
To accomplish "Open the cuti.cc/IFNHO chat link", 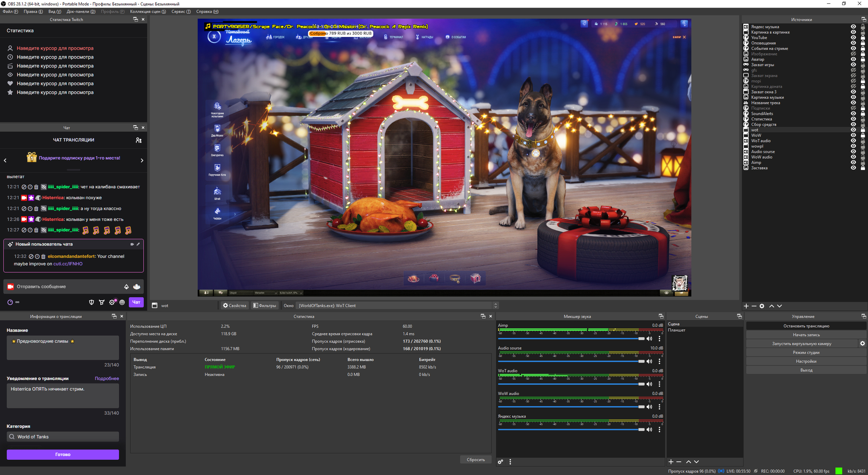I will (x=68, y=264).
